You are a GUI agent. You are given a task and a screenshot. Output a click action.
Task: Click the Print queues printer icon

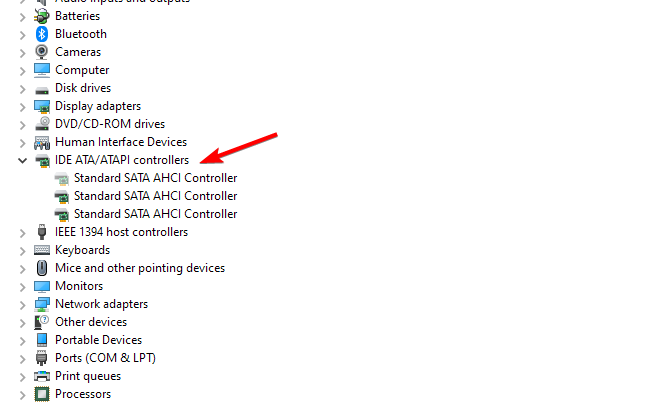tap(42, 376)
